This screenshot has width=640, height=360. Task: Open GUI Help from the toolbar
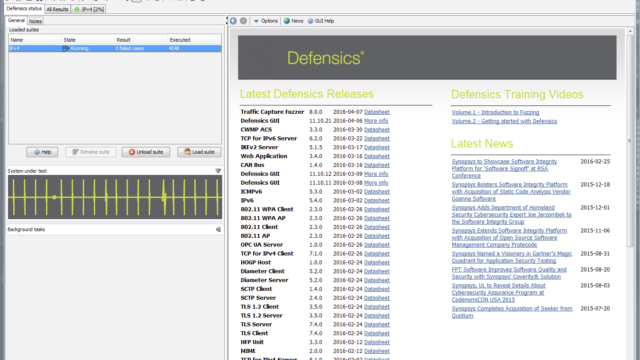pos(321,21)
